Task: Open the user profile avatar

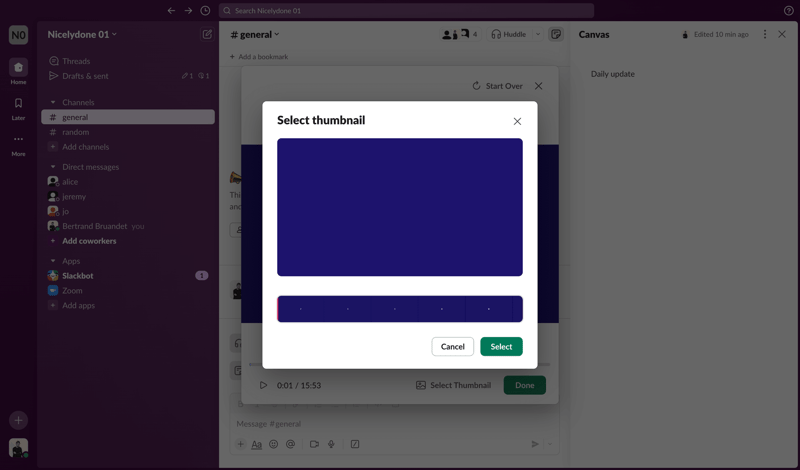Action: [18, 448]
